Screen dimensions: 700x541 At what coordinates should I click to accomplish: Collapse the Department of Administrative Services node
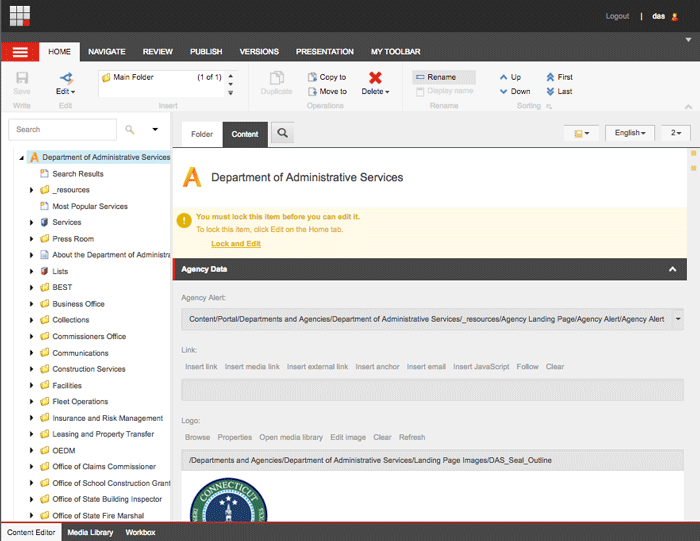(x=22, y=158)
